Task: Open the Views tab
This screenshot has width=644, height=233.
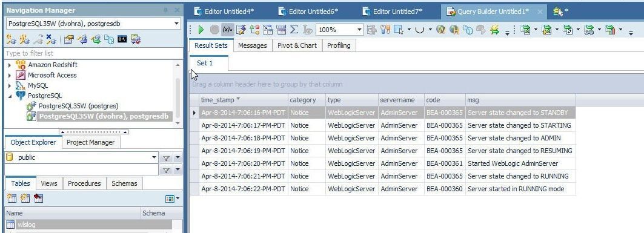Action: (49, 183)
